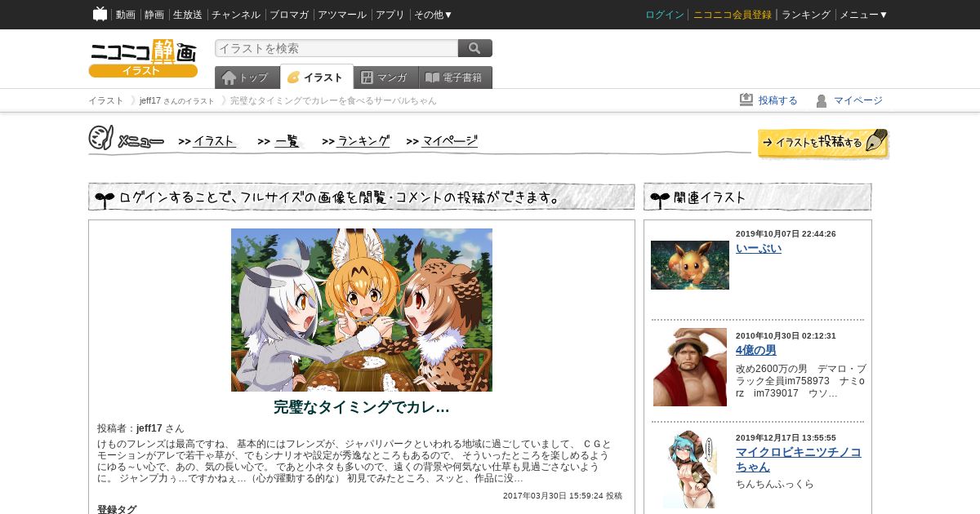Click the イラストを投稿する button

tap(822, 143)
